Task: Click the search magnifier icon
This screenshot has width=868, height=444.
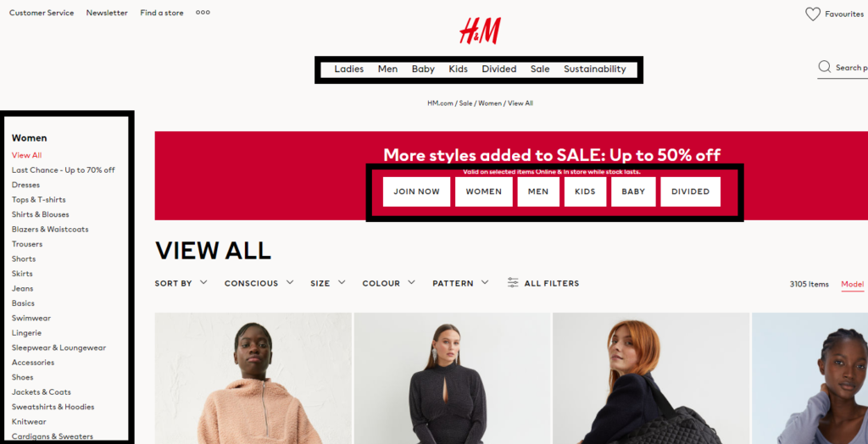Action: (x=824, y=67)
